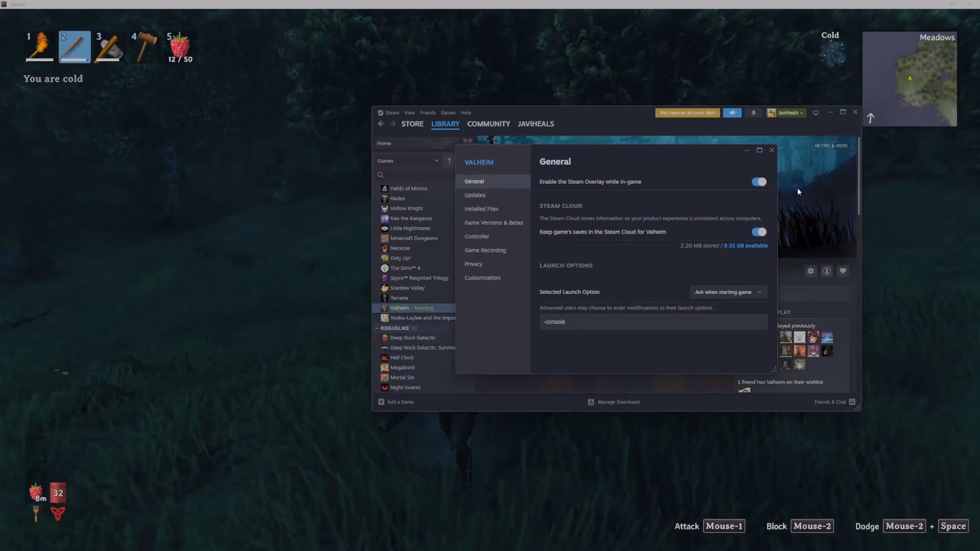Open the Steam notifications bell

coord(753,113)
